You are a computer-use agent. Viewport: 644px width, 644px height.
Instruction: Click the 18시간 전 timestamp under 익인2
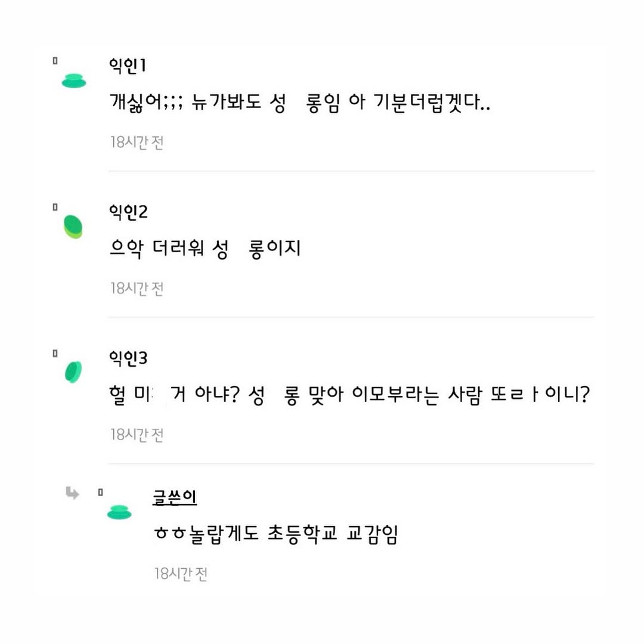[x=137, y=289]
